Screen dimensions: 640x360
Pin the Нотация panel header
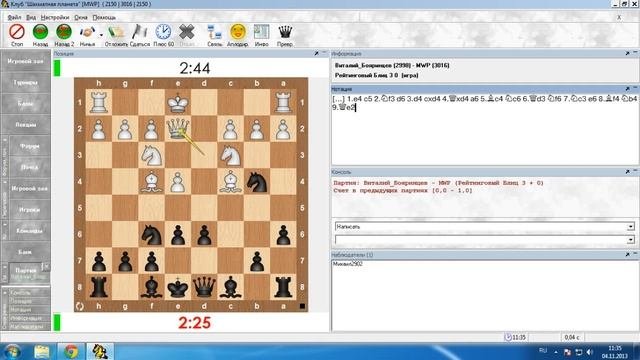pyautogui.click(x=627, y=89)
